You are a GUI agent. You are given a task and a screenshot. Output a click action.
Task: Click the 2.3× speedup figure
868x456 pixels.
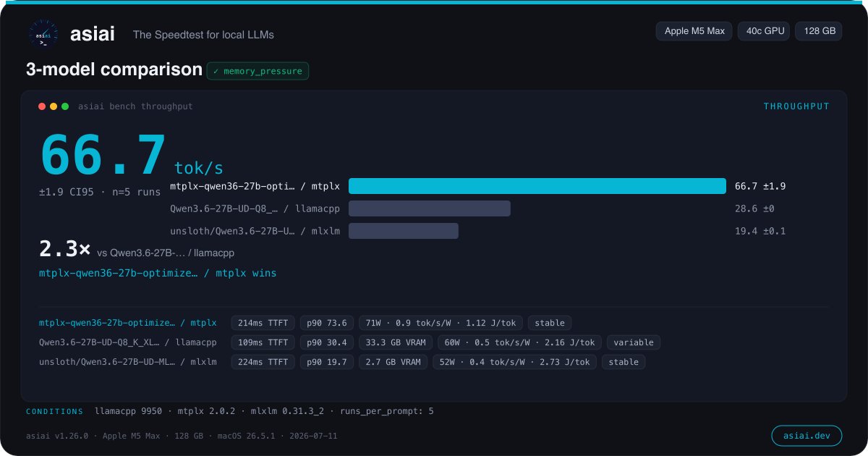[65, 249]
